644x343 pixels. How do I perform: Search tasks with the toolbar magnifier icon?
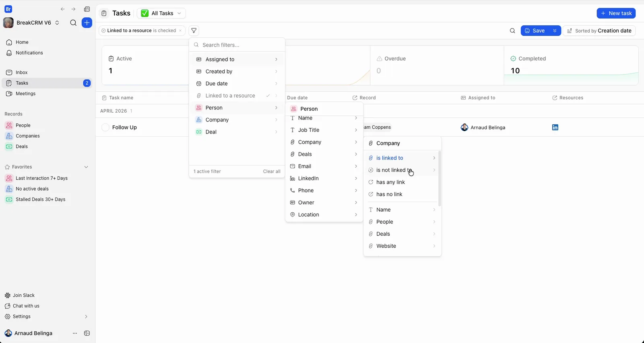click(x=512, y=31)
